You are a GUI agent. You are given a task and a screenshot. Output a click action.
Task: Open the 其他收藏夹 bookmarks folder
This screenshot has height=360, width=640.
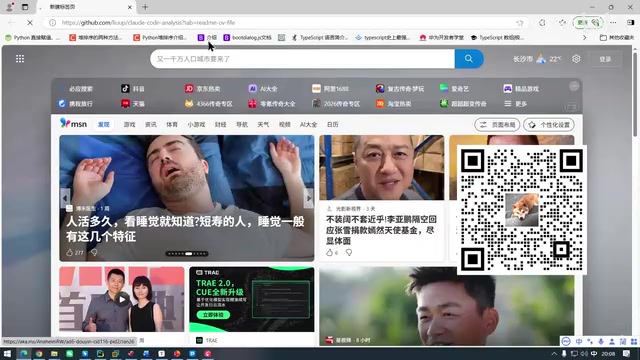pos(617,38)
